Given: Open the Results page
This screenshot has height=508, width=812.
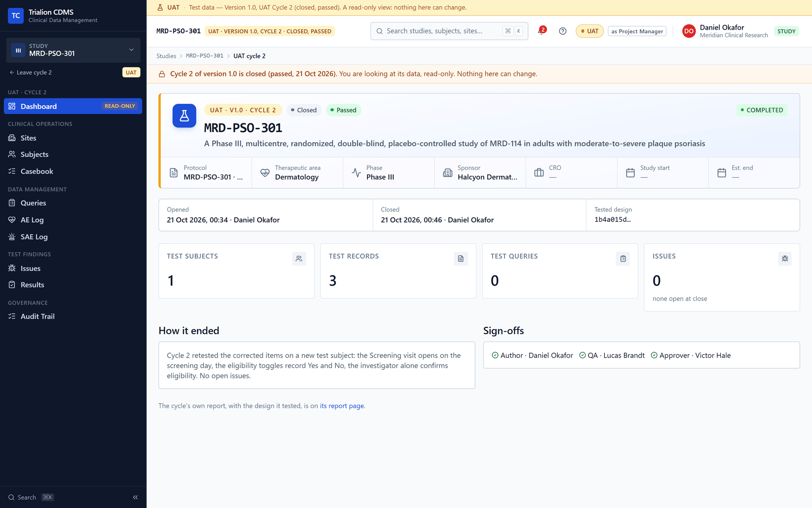Looking at the screenshot, I should point(73,285).
